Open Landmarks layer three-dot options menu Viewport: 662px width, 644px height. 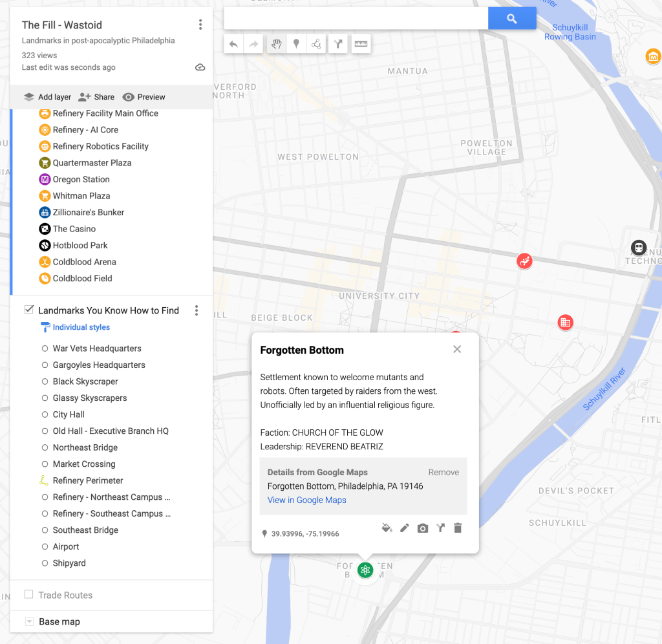point(197,310)
